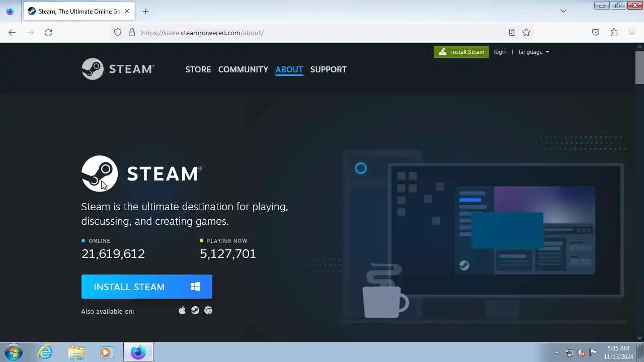This screenshot has width=644, height=362.
Task: Click the page vertical scrollbar thumb
Action: coord(639,67)
